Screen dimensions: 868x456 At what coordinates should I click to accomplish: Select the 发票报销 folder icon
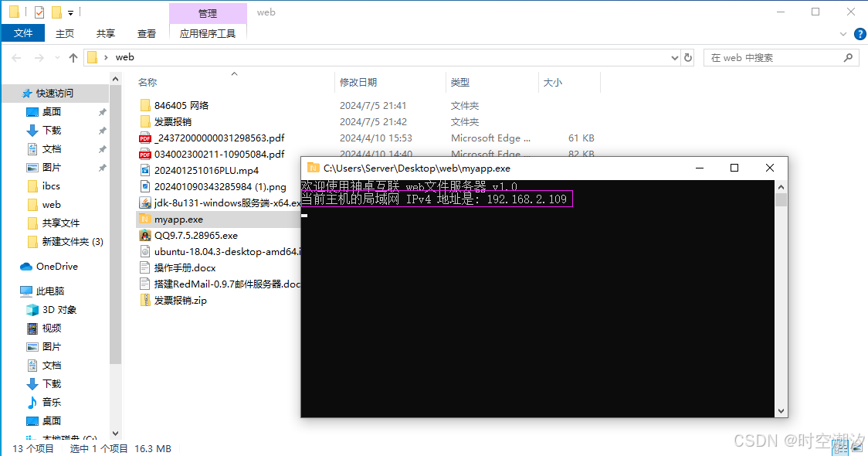[x=145, y=121]
